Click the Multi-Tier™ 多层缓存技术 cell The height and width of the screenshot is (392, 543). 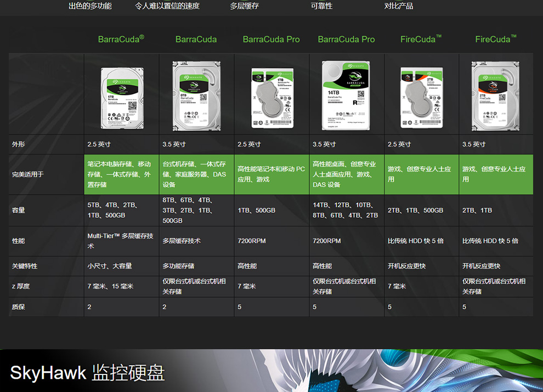[x=122, y=241]
